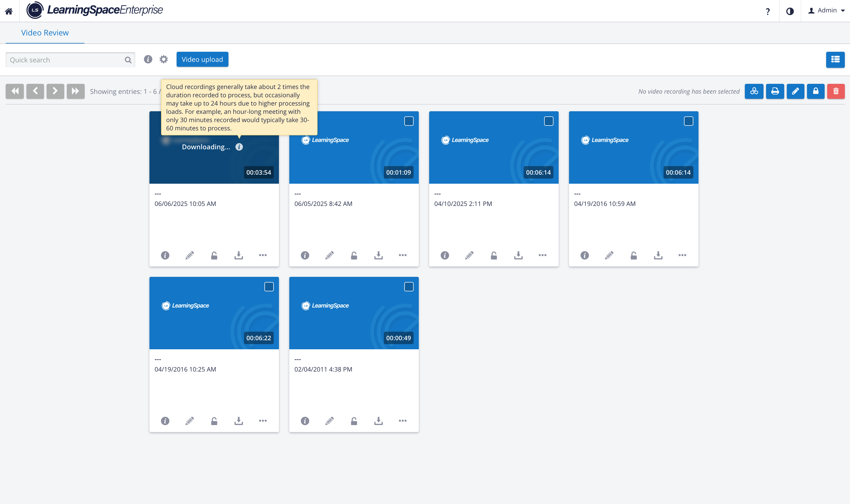Viewport: 850px width, 504px height.
Task: Switch to list view layout
Action: click(835, 60)
